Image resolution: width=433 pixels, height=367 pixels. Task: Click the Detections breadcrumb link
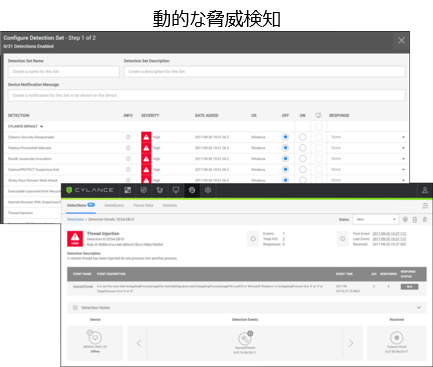(x=75, y=219)
